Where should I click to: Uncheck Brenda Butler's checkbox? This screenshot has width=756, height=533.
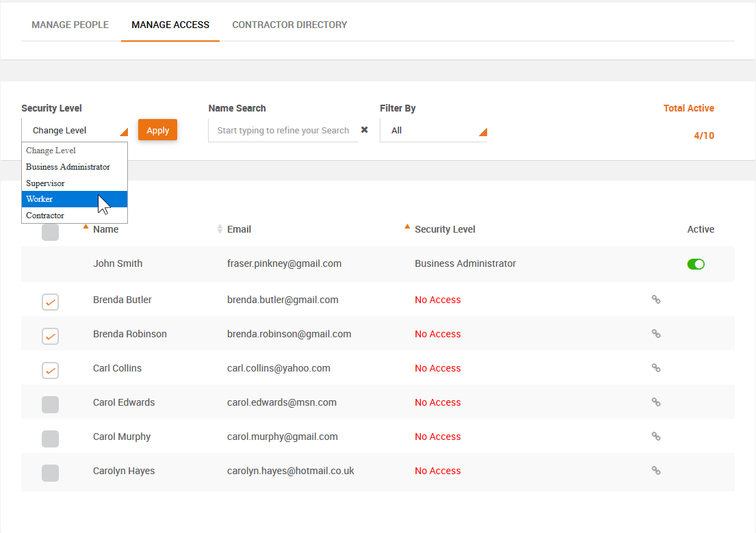click(50, 302)
